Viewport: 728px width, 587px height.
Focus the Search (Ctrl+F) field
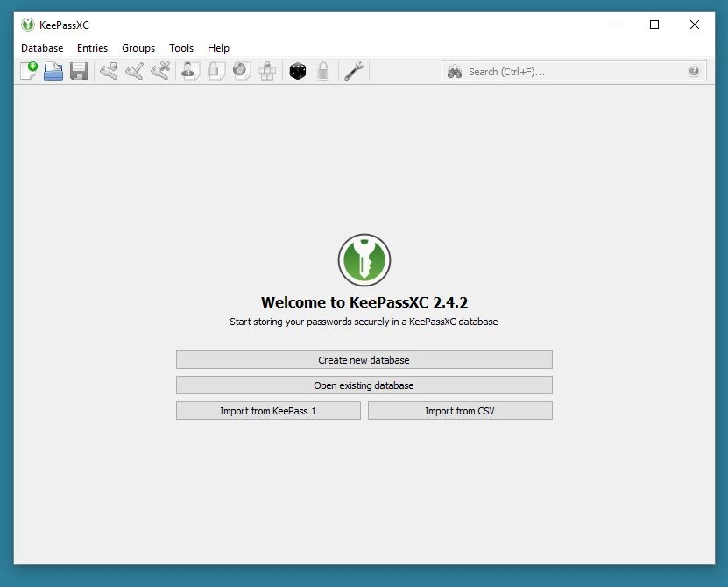(x=574, y=72)
